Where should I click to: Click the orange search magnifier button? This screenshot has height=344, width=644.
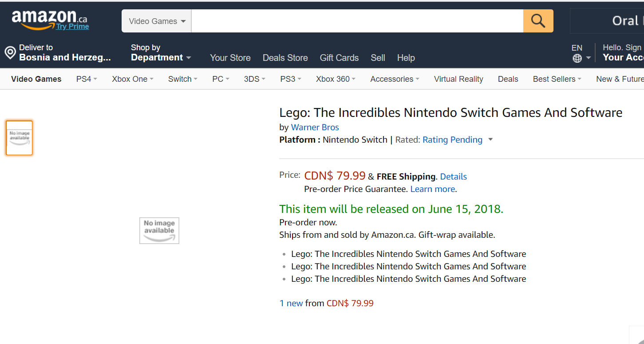coord(538,21)
